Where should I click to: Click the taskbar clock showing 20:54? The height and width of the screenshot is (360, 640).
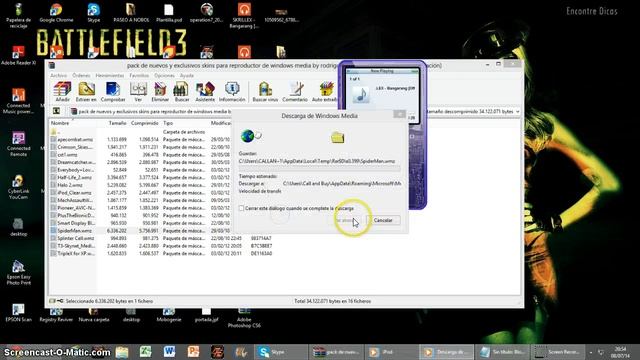[620, 352]
